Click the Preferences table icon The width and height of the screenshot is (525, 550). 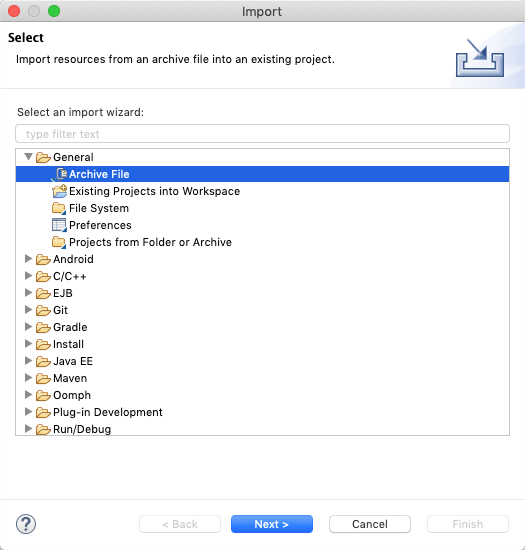[59, 225]
